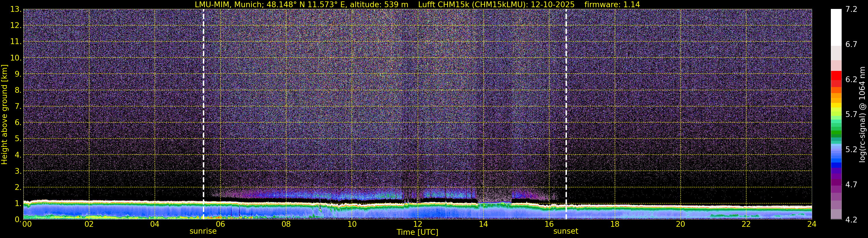The image size is (868, 238).
Task: Pick the green band on the colorbar
Action: (836, 133)
